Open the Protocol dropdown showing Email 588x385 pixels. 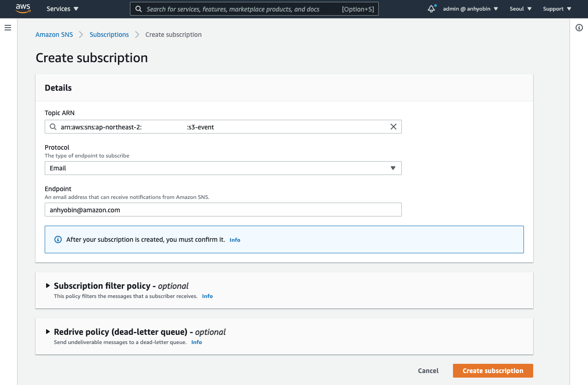(223, 168)
